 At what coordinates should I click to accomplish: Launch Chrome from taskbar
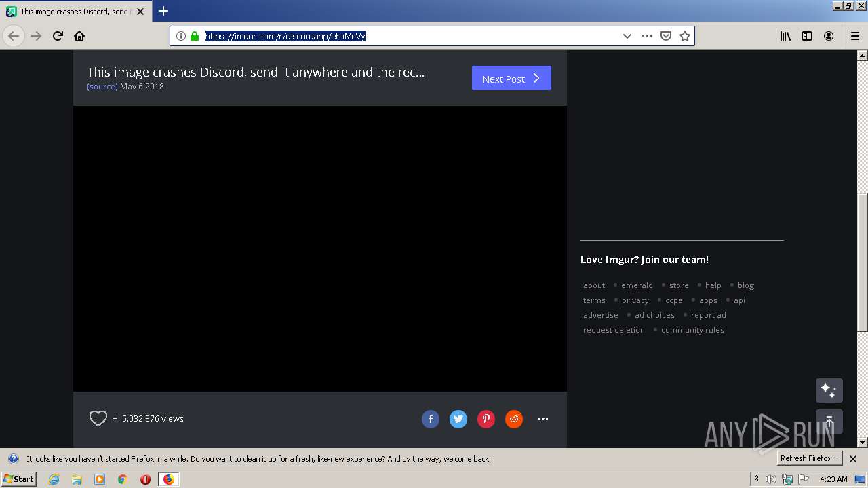pos(123,479)
